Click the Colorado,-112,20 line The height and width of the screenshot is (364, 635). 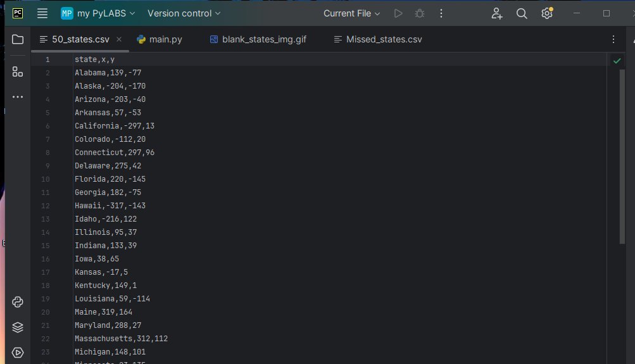[110, 139]
